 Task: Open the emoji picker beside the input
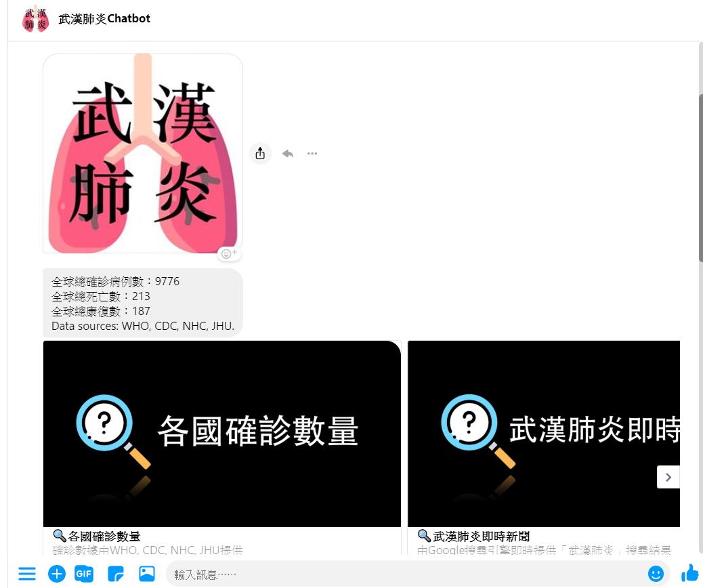pos(656,574)
